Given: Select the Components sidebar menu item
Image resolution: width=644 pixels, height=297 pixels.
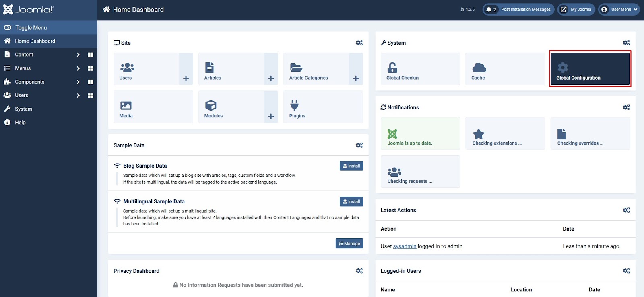Looking at the screenshot, I should tap(30, 82).
